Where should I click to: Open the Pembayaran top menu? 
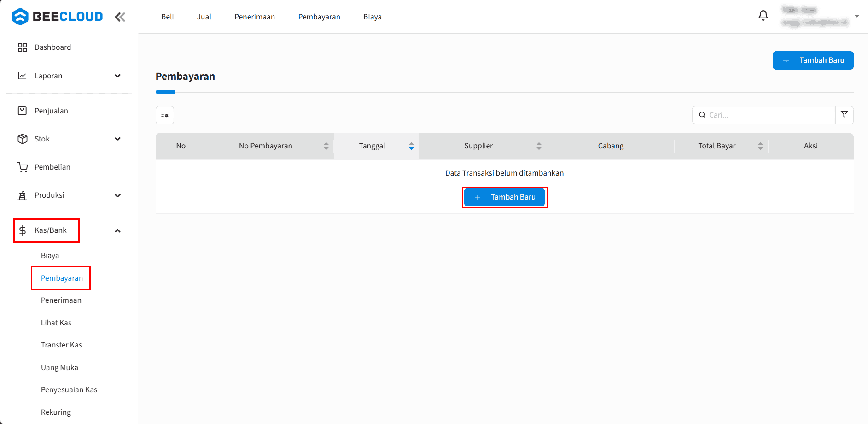(319, 17)
